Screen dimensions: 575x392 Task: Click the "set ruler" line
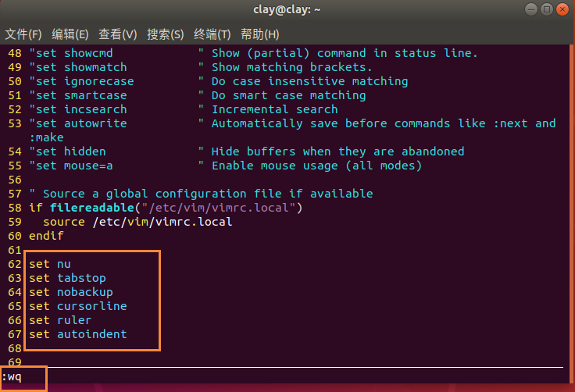tap(60, 320)
